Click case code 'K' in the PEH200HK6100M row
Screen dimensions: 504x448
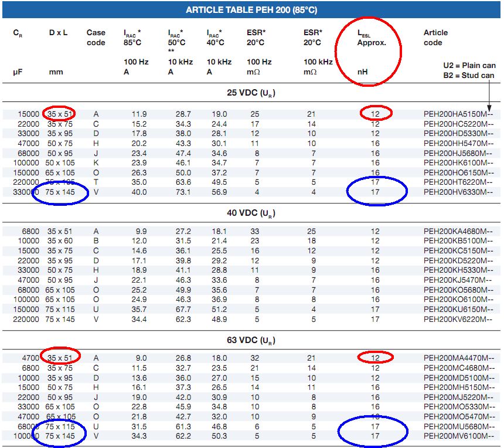point(96,163)
